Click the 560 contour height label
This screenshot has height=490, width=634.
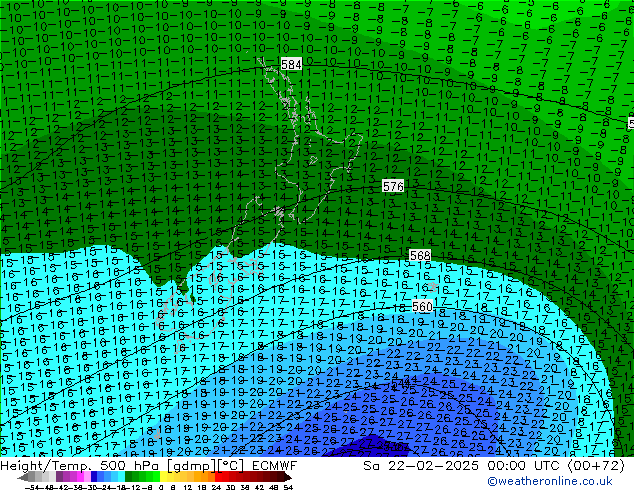tap(422, 306)
